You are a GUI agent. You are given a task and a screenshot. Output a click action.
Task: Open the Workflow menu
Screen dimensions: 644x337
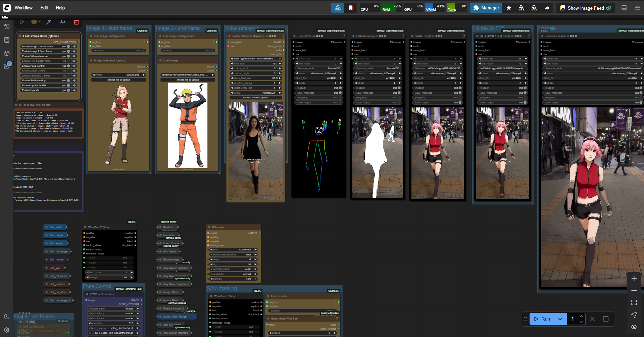point(23,8)
